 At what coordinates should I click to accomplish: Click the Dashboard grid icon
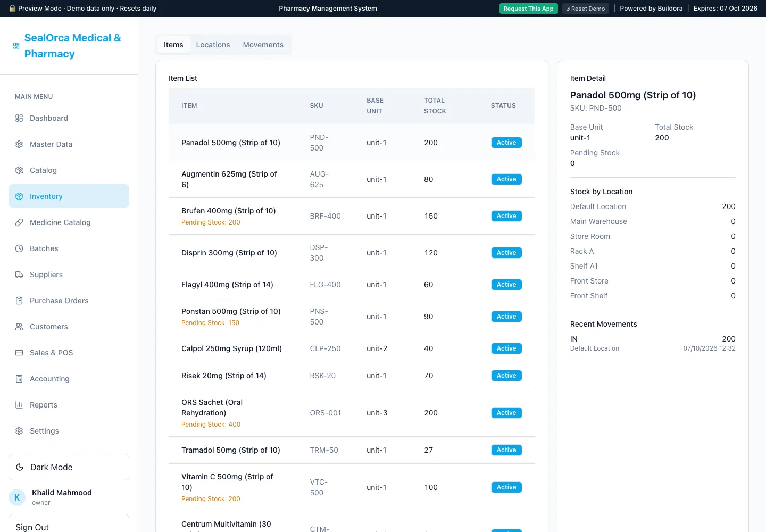tap(19, 118)
